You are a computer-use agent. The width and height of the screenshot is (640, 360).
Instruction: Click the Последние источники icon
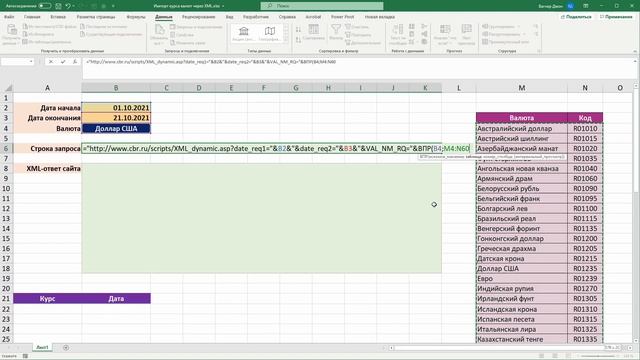pos(82,27)
